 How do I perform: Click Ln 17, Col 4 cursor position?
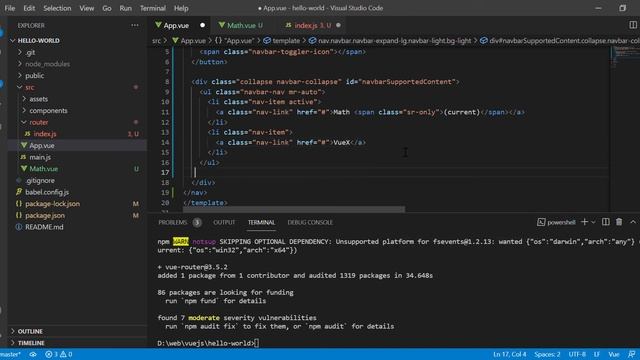pyautogui.click(x=509, y=354)
